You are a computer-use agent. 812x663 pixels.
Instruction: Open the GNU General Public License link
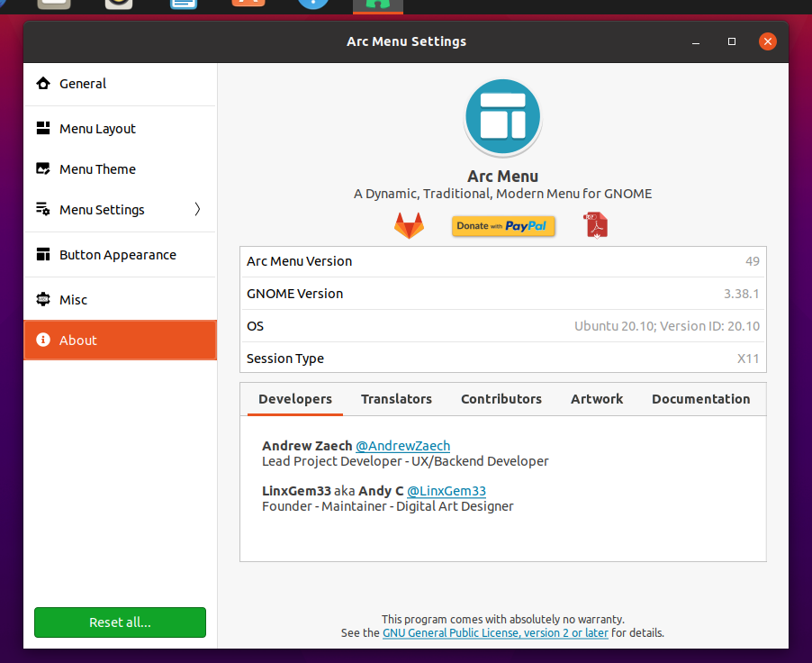pos(495,633)
